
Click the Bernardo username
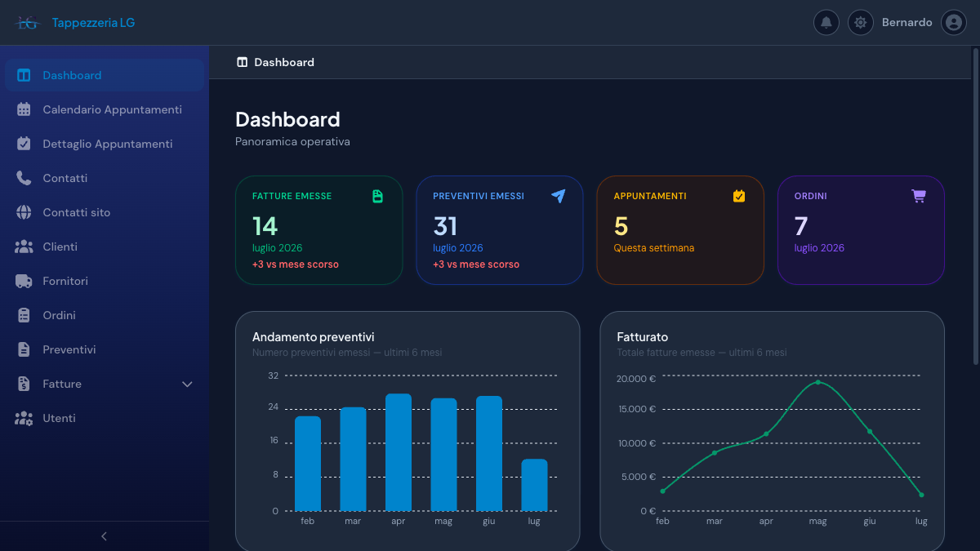coord(906,23)
